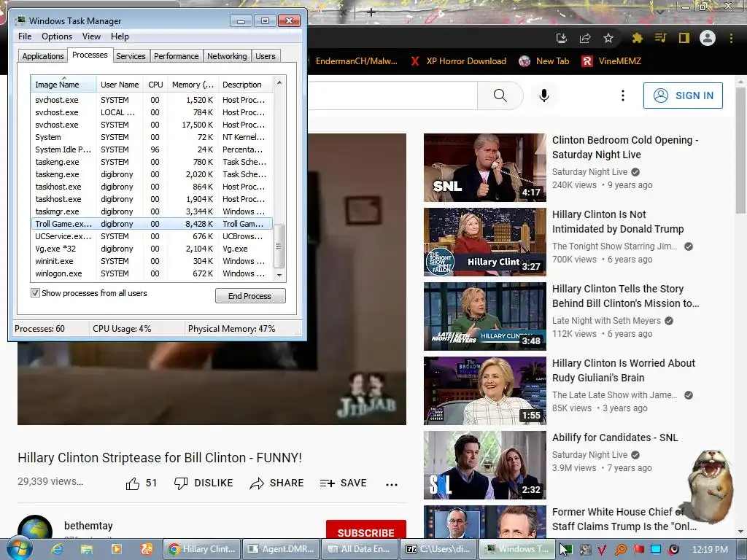Click the End Process button

coord(250,296)
